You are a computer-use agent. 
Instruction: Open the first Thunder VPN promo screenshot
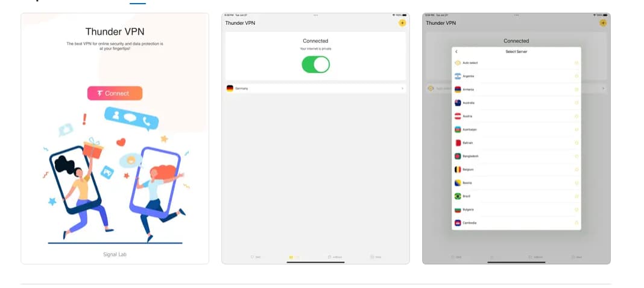pyautogui.click(x=115, y=139)
